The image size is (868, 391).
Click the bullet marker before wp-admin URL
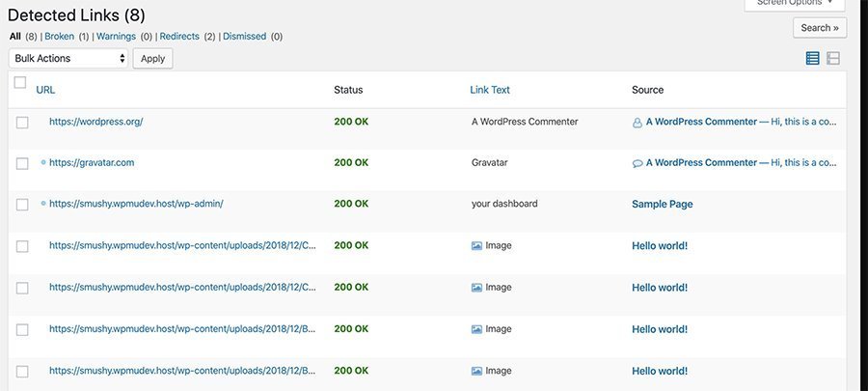pos(43,204)
